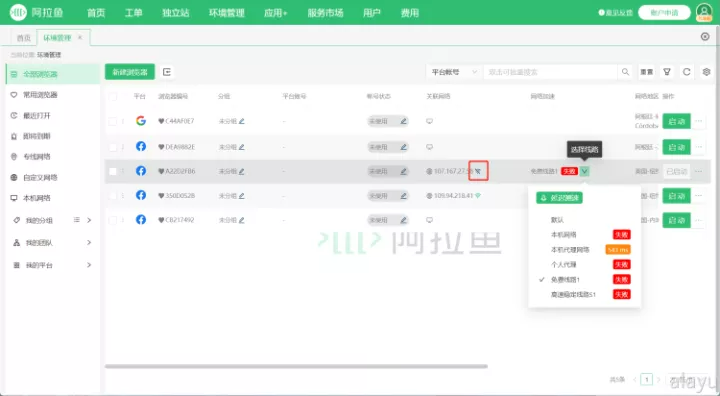720x396 pixels.
Task: Click the search magnifier icon
Action: (x=625, y=72)
